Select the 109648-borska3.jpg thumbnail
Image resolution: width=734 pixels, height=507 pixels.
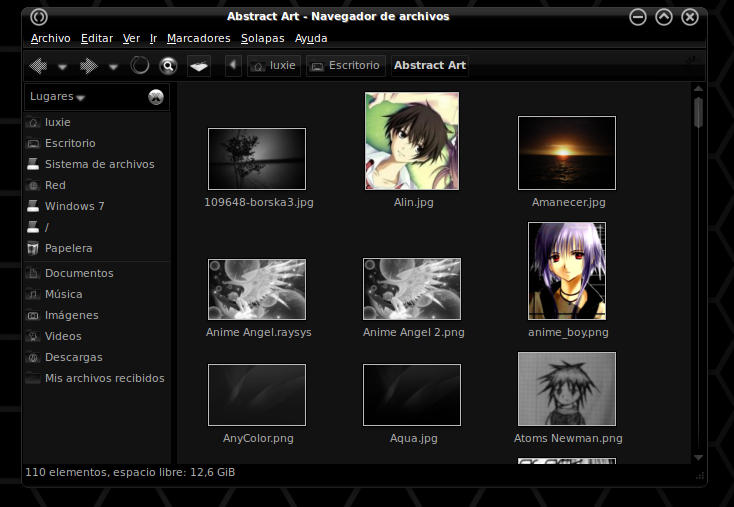click(x=257, y=159)
